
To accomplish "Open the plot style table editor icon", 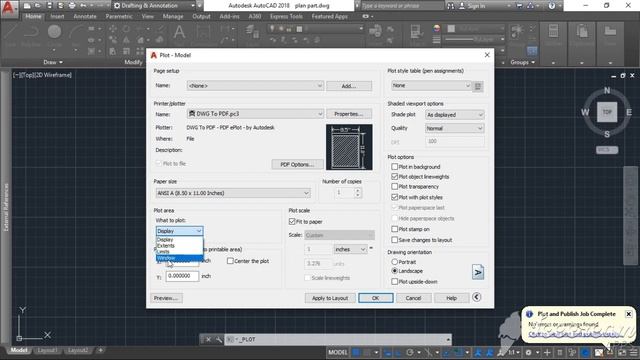I will point(478,86).
